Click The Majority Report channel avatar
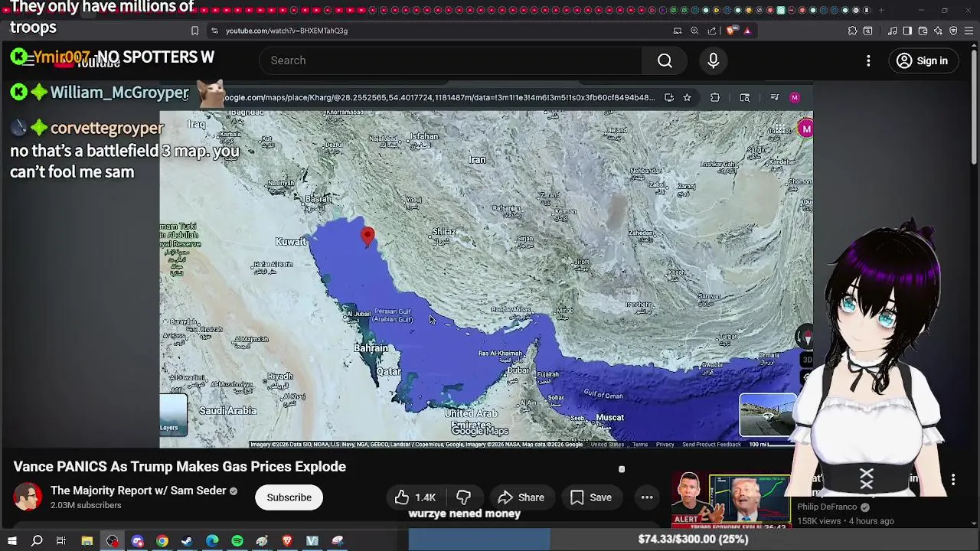The height and width of the screenshot is (551, 980). [28, 497]
